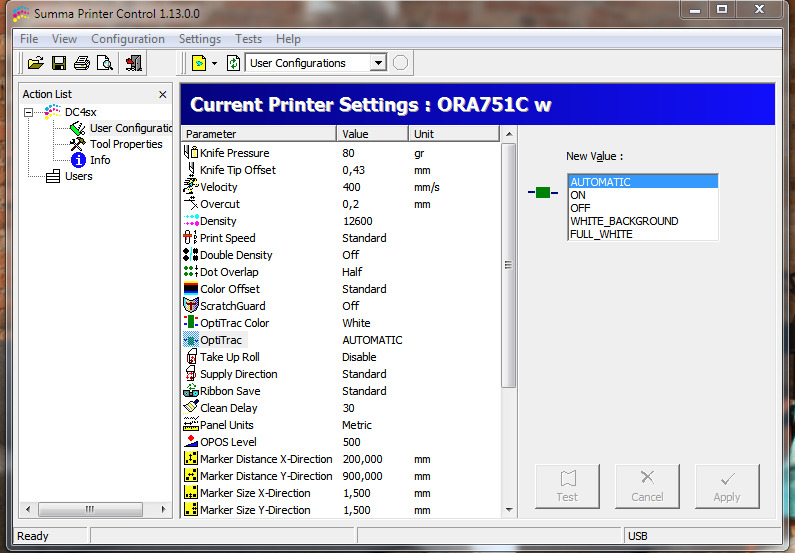This screenshot has height=553, width=795.
Task: Click the Cancel button
Action: [647, 486]
